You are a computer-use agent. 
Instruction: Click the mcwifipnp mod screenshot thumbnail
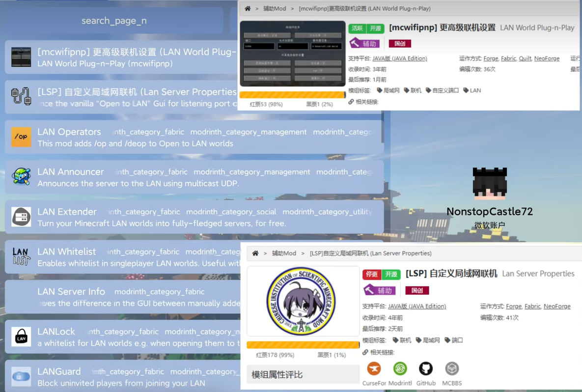[293, 53]
